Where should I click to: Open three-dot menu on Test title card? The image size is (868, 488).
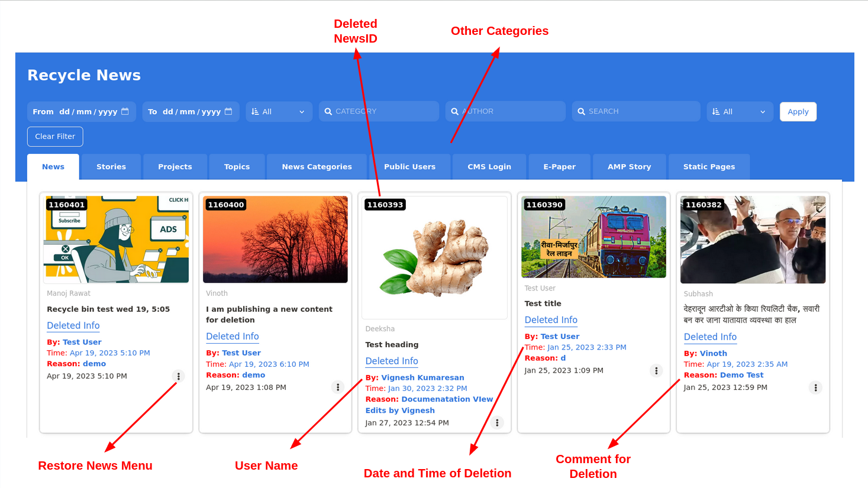(x=656, y=370)
